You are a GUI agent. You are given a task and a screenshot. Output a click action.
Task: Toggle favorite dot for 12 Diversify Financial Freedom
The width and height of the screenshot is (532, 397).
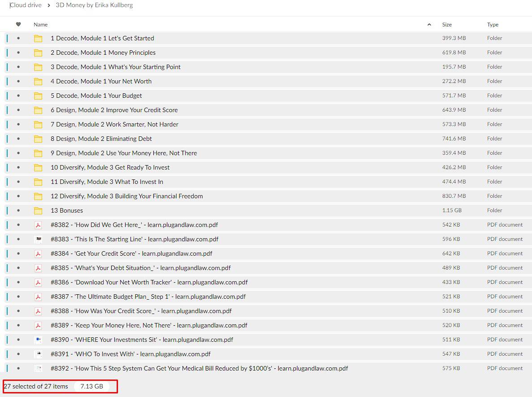(18, 196)
